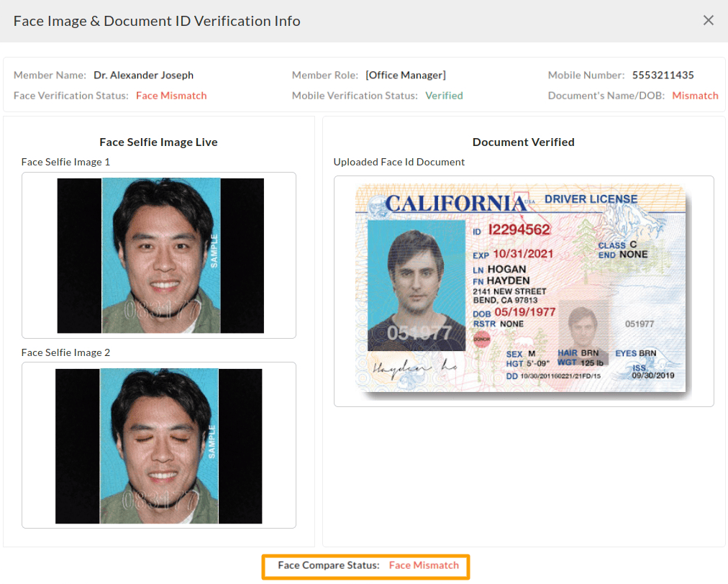Select the member name Dr. Alexander Joseph
This screenshot has height=584, width=728.
(143, 74)
